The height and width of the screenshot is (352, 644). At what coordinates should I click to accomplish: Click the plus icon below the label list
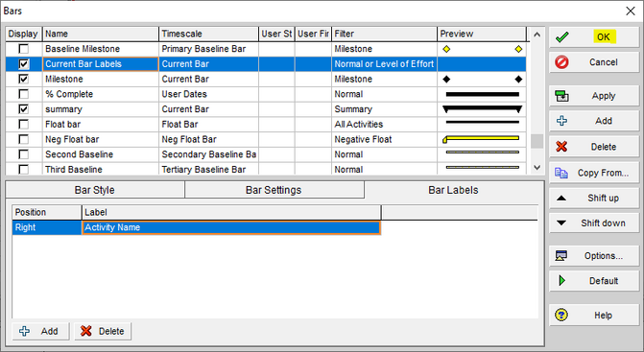(25, 331)
